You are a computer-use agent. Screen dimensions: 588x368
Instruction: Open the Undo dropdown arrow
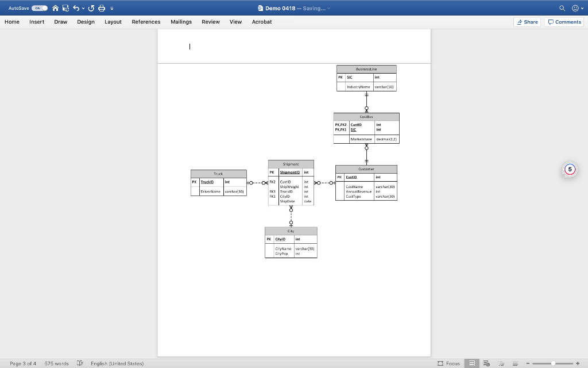(x=83, y=8)
